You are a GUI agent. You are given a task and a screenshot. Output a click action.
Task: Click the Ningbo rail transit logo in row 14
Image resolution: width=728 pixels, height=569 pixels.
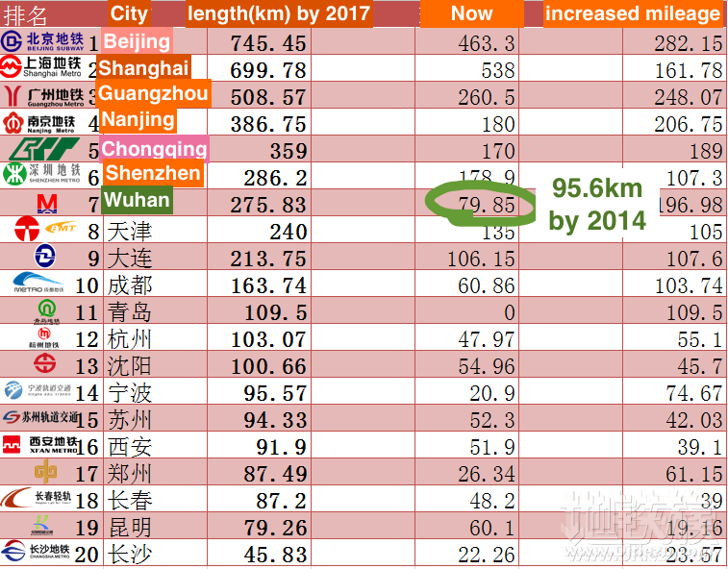click(38, 390)
